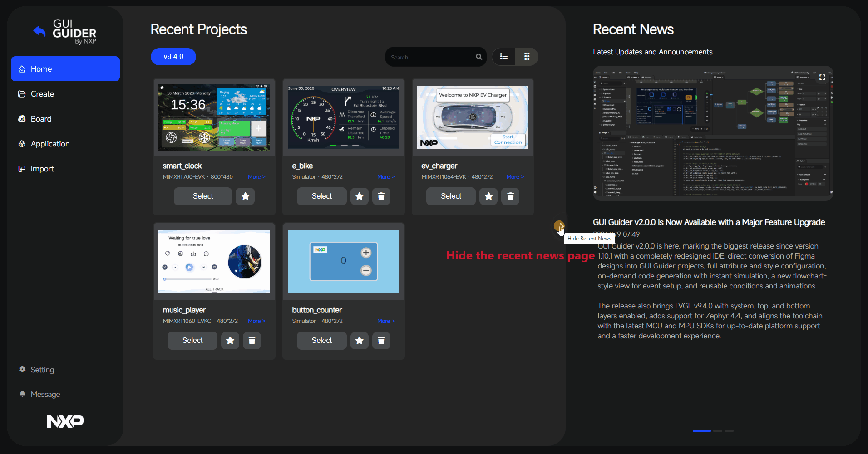Screen dimensions: 868x454
Task: Select the ev_charger project
Action: (451, 196)
